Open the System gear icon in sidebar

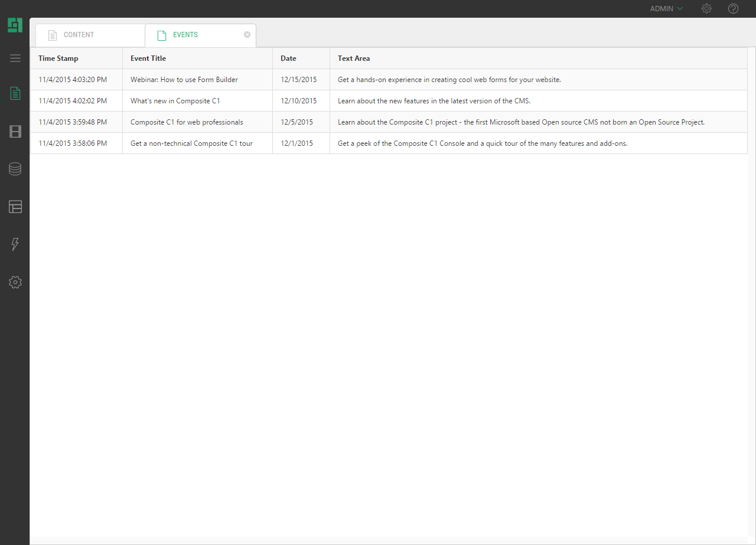click(15, 282)
